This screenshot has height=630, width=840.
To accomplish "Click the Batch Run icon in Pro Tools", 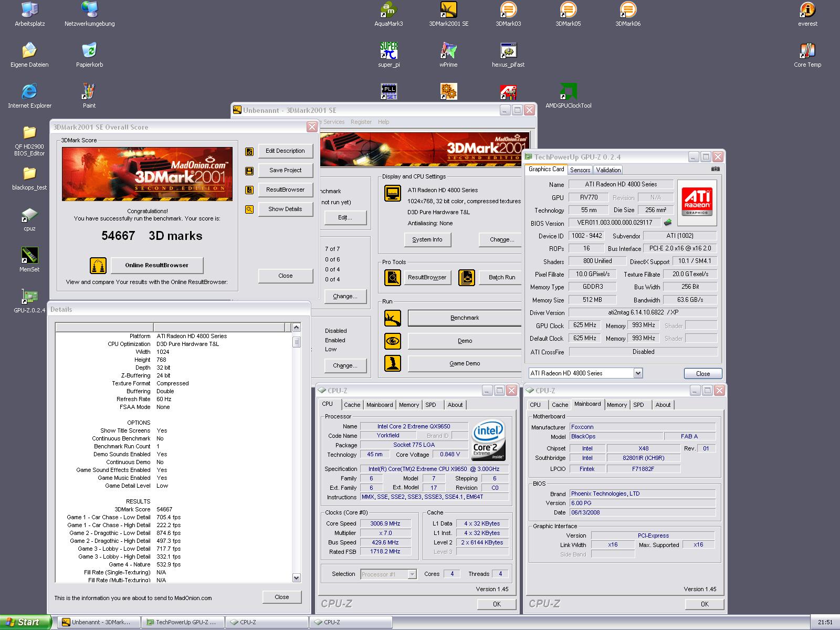I will coord(467,277).
